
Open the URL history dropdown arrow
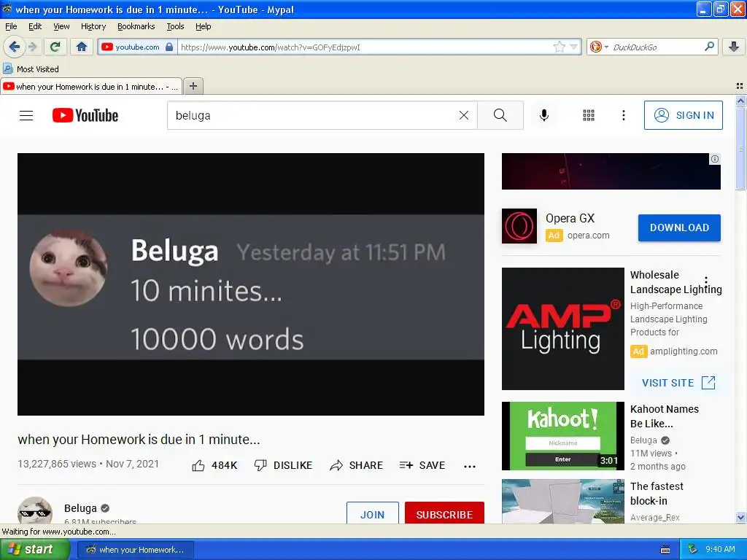pyautogui.click(x=573, y=47)
